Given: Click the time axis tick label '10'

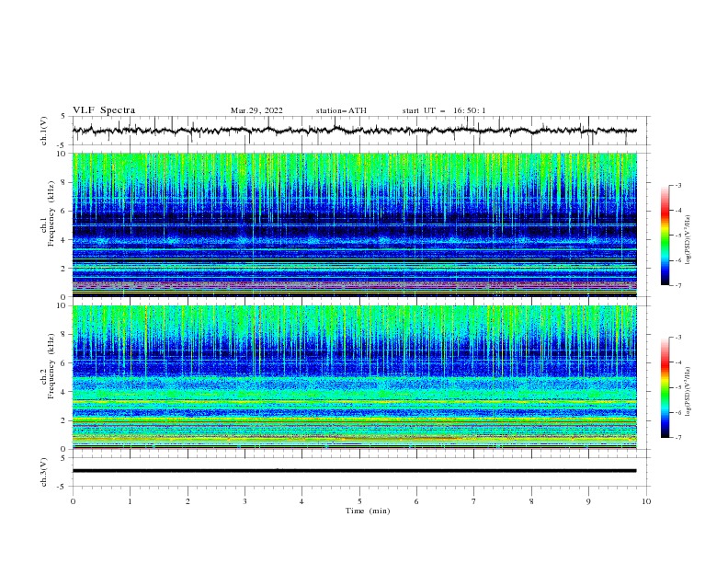Looking at the screenshot, I should click(646, 501).
